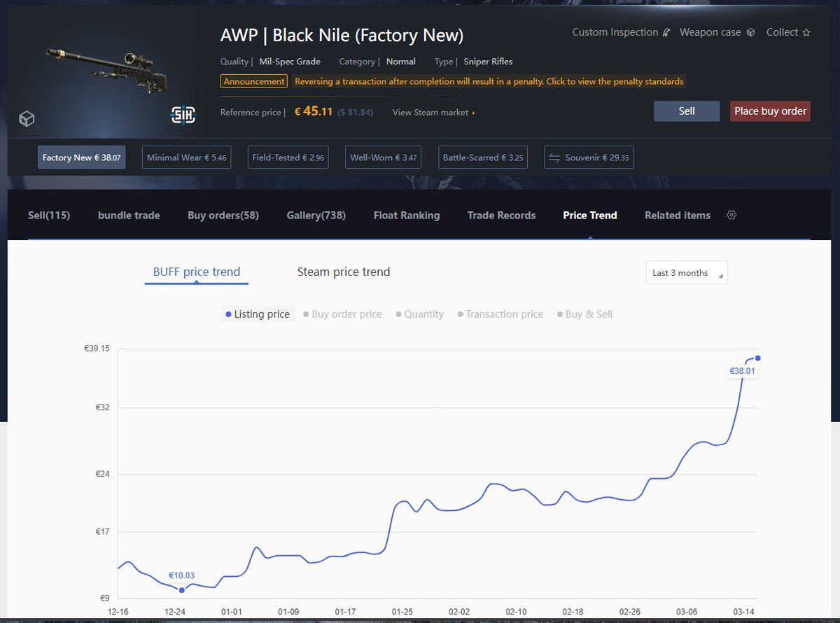Image resolution: width=840 pixels, height=623 pixels.
Task: Toggle the Listing price series
Action: [257, 314]
